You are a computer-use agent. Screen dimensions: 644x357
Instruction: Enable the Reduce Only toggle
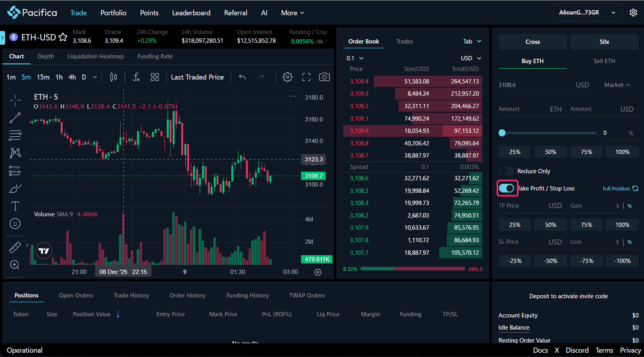[x=506, y=171]
